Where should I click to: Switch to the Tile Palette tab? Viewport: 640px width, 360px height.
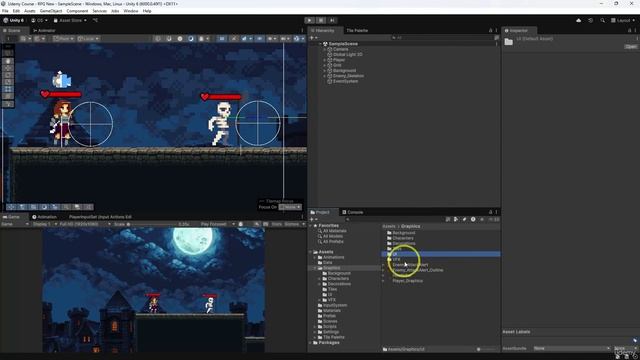pos(356,30)
